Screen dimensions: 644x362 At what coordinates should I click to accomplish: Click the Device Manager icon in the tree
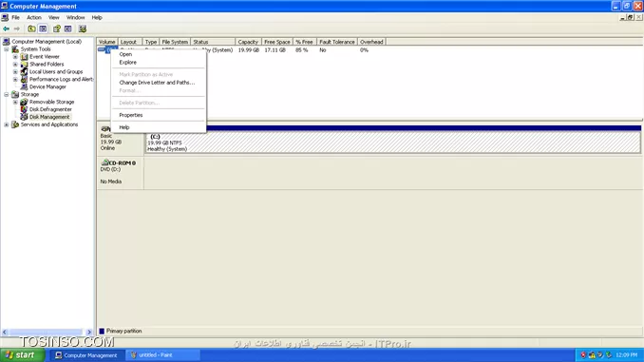(x=25, y=86)
